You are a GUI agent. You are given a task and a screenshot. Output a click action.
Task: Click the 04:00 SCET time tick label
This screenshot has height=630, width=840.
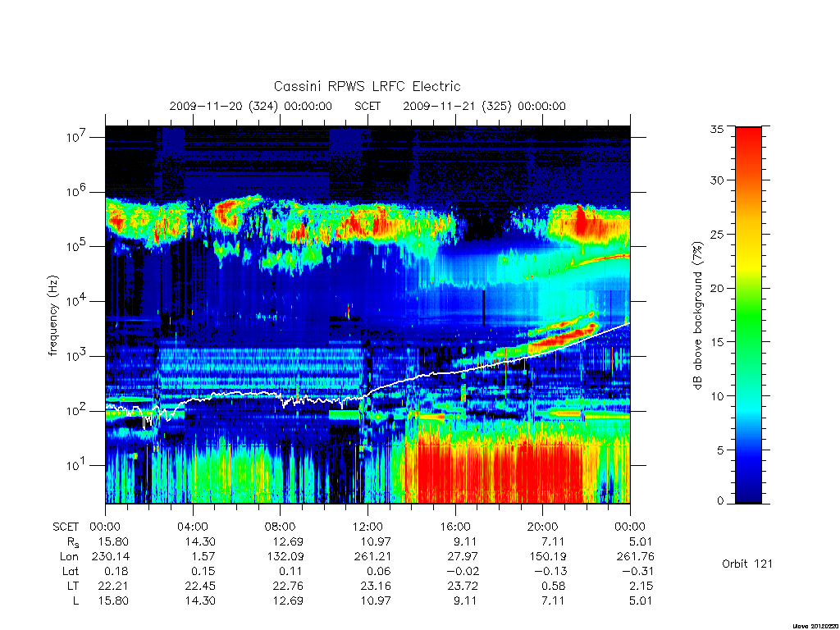pyautogui.click(x=192, y=527)
